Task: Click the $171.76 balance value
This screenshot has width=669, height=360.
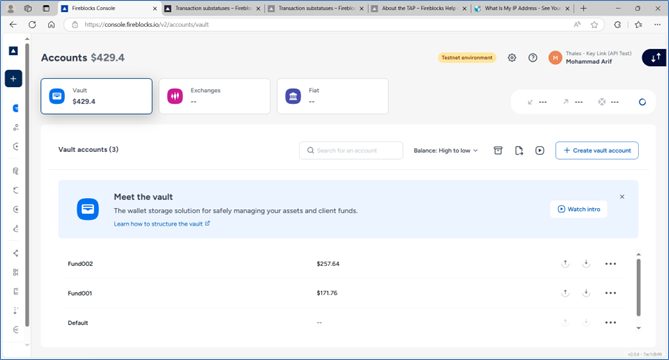Action: (x=327, y=293)
